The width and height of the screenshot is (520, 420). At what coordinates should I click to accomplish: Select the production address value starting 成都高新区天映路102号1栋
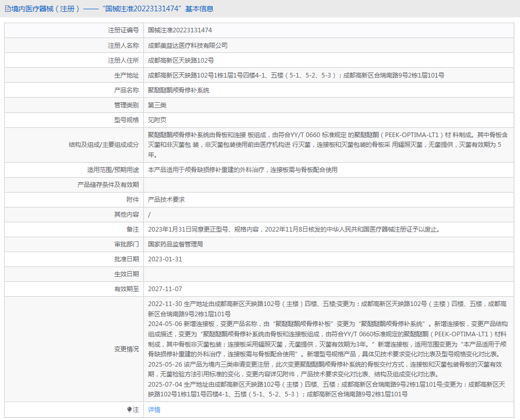296,75
